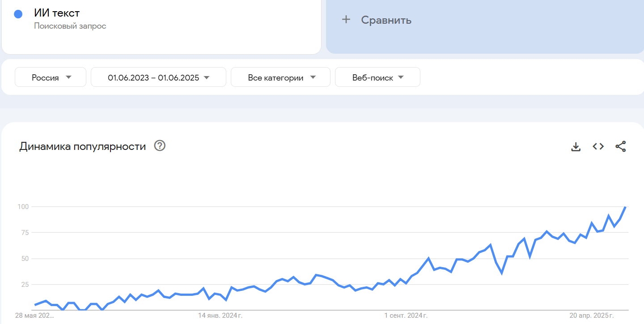Screen dimensions: 644x324
Task: Click the embed code icon
Action: (x=598, y=146)
